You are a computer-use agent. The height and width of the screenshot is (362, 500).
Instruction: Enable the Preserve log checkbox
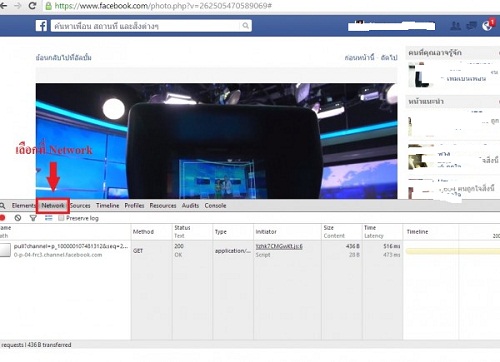61,218
